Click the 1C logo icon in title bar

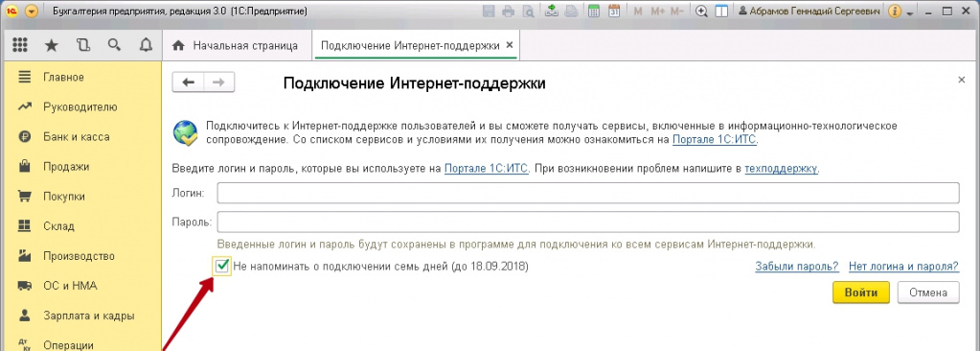click(x=11, y=12)
